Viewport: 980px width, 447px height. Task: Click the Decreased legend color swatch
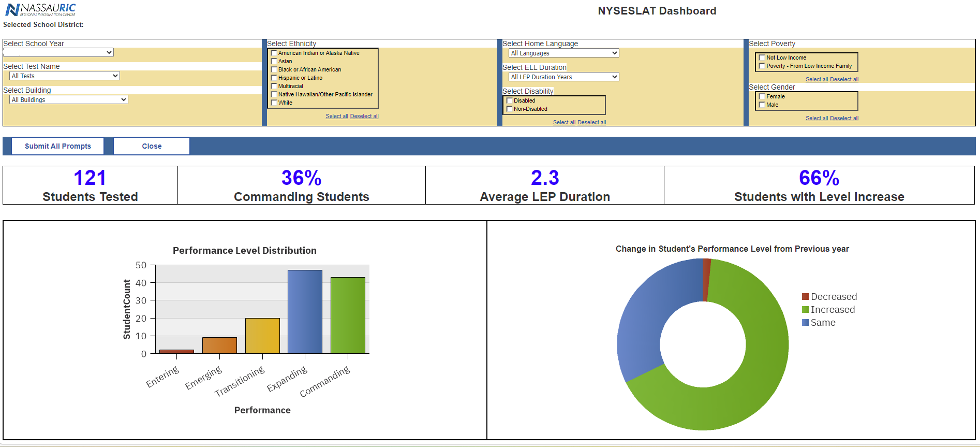tap(805, 296)
